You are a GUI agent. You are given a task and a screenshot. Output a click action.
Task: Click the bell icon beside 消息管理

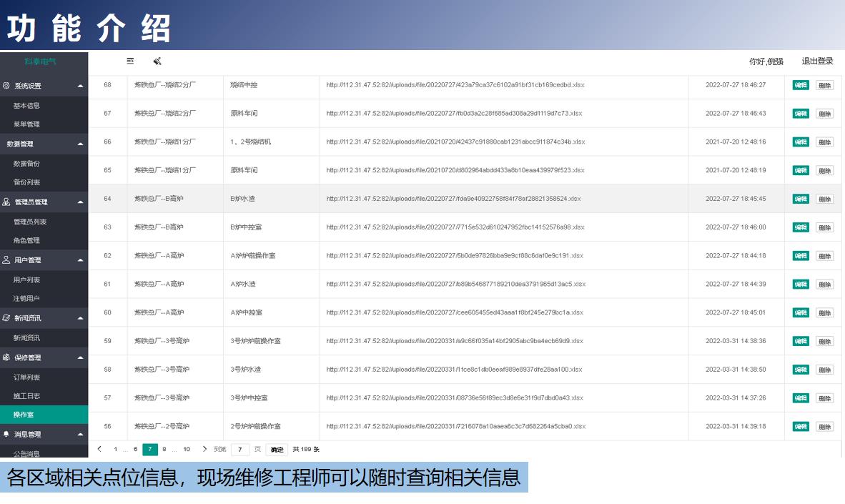coord(6,434)
